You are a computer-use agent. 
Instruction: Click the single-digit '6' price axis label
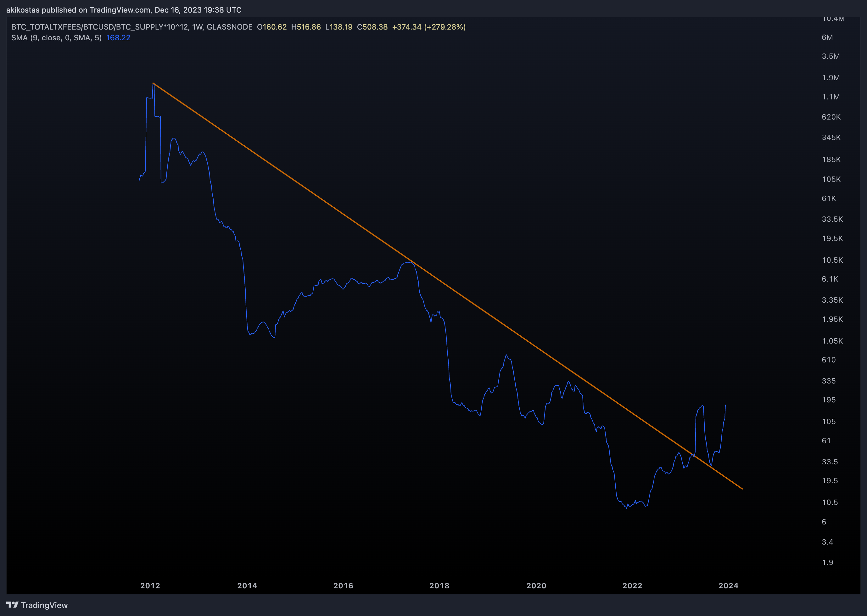point(824,522)
